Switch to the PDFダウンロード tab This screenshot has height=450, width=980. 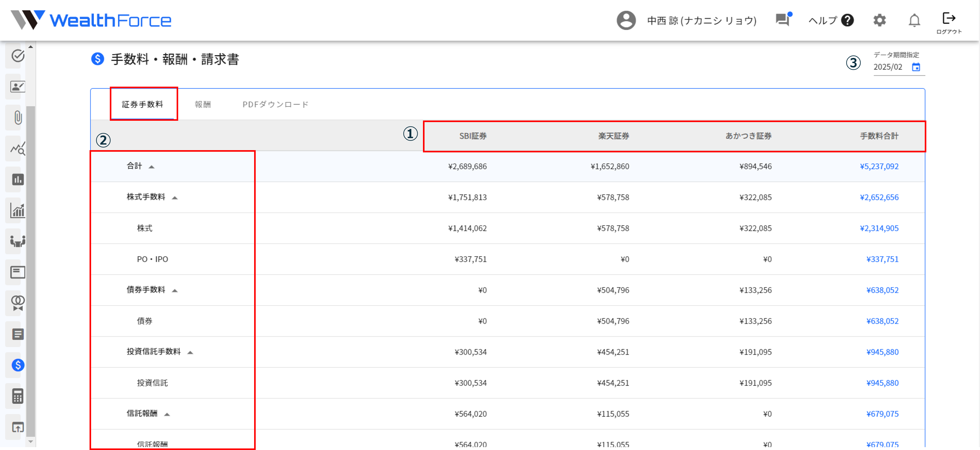pos(276,104)
